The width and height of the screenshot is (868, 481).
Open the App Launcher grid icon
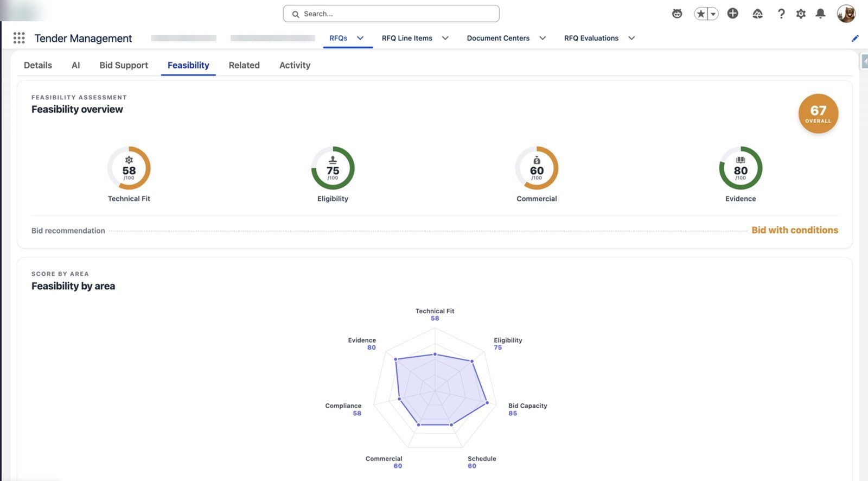click(x=19, y=37)
